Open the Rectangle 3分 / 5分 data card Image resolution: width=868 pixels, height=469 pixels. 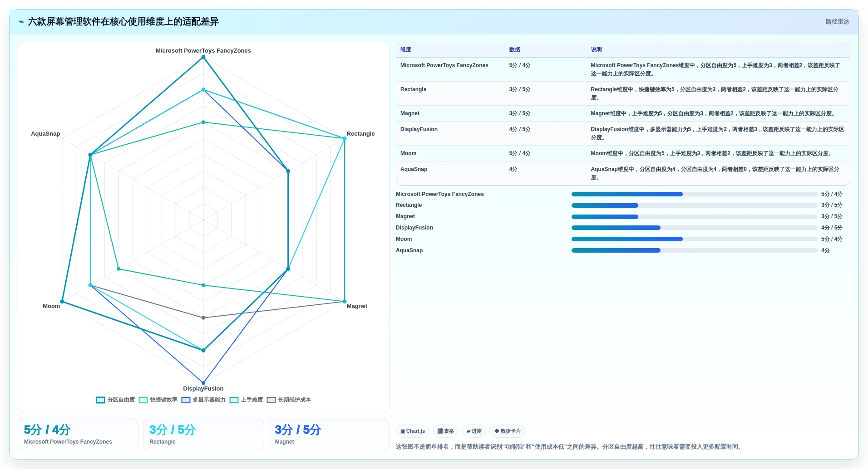203,435
